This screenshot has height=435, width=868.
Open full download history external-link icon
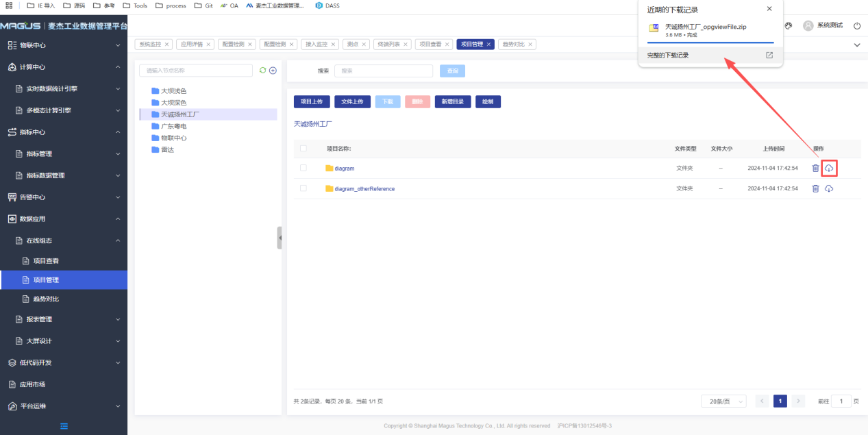769,55
